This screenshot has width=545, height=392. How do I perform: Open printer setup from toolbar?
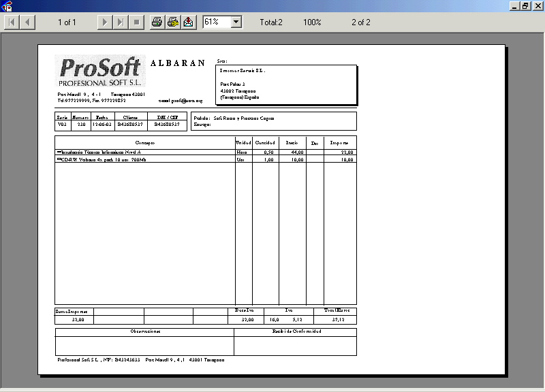(173, 22)
